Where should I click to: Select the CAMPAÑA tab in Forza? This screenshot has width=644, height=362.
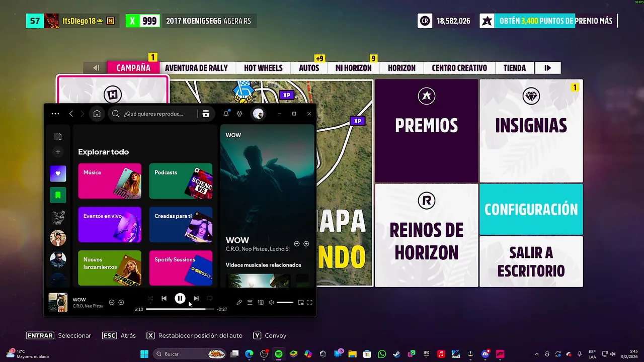(133, 68)
